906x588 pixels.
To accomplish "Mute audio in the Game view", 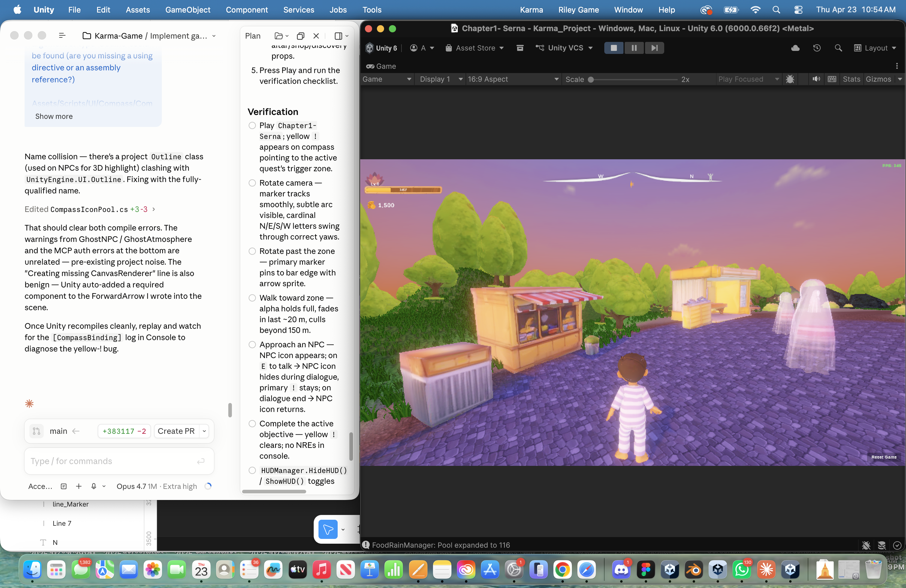I will (x=816, y=79).
